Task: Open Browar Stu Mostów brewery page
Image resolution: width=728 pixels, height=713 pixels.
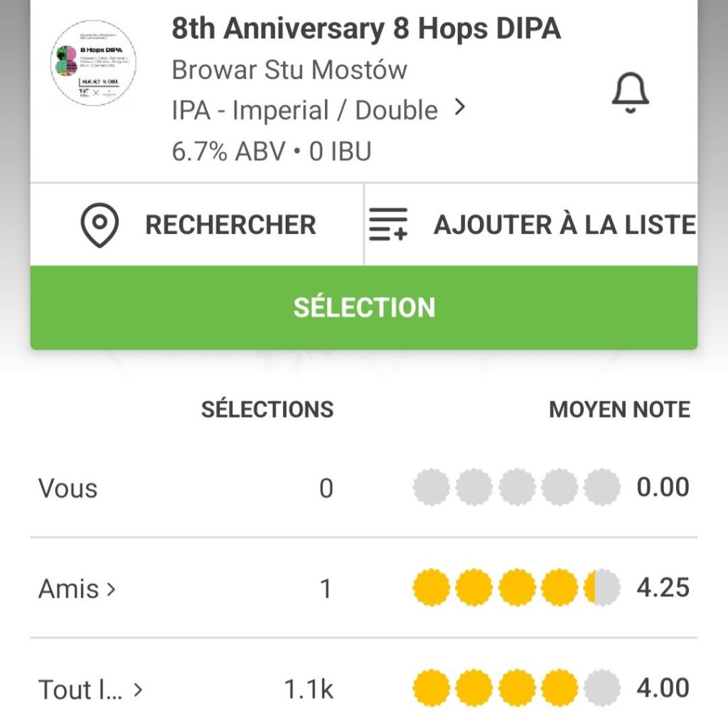Action: pos(289,70)
